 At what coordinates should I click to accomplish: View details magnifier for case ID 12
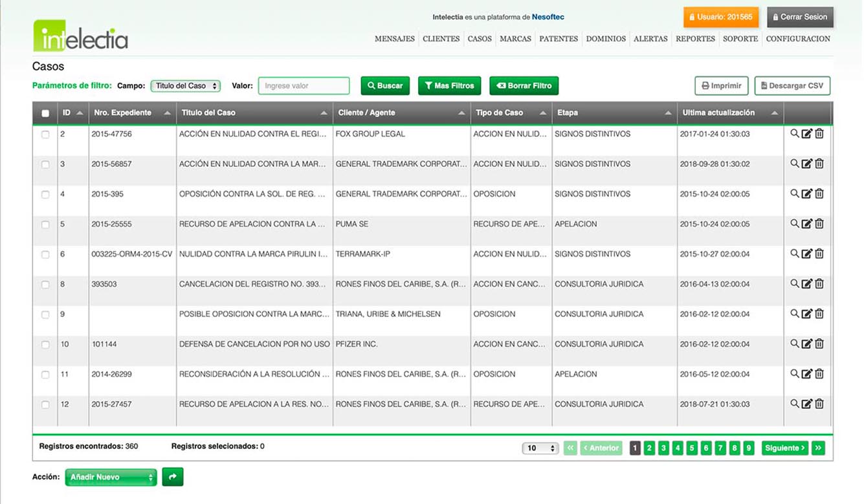[794, 404]
